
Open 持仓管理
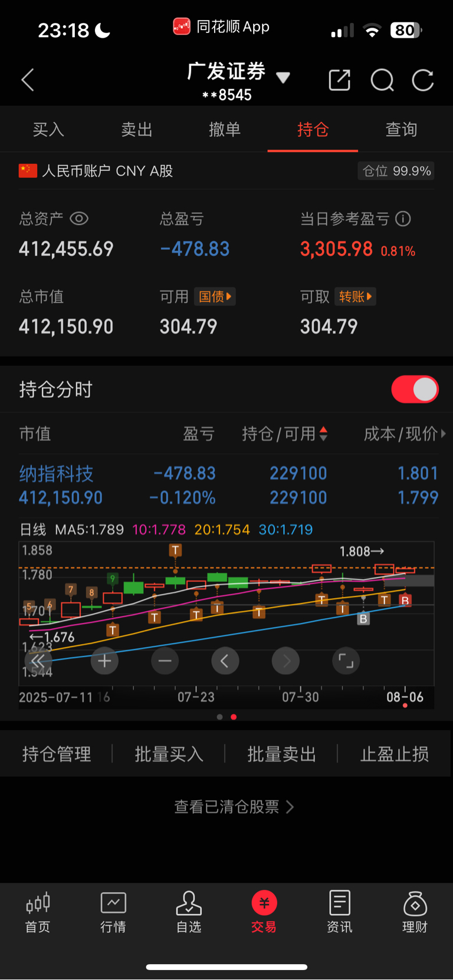(x=57, y=754)
